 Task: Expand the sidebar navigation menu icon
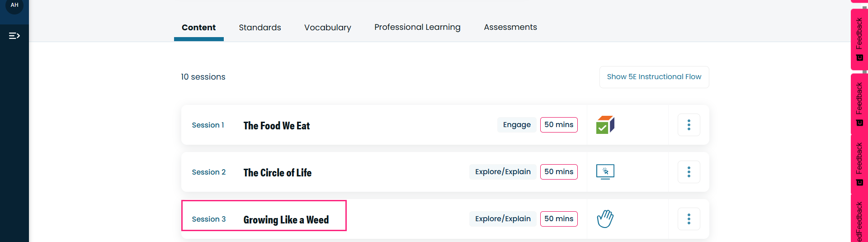(14, 36)
